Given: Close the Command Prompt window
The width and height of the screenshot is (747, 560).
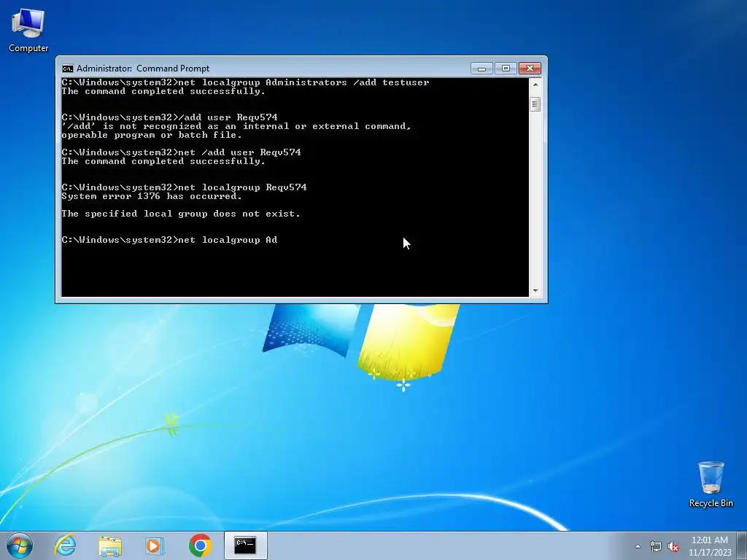Looking at the screenshot, I should point(530,69).
